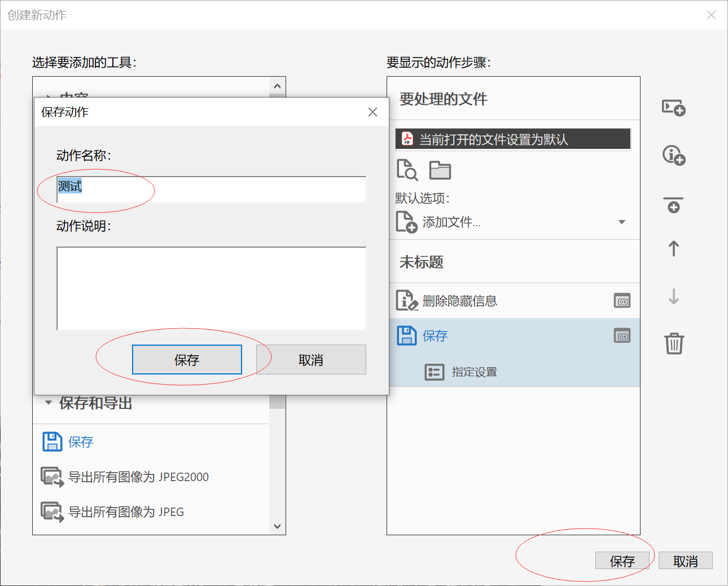Delete selected step with trash icon
This screenshot has height=586, width=728.
point(674,343)
